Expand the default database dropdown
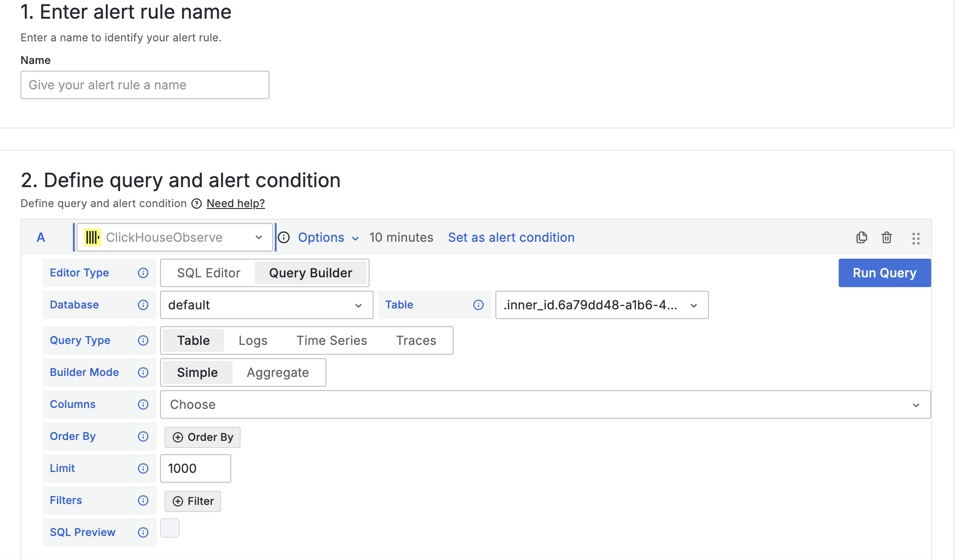The image size is (965, 560). [266, 305]
